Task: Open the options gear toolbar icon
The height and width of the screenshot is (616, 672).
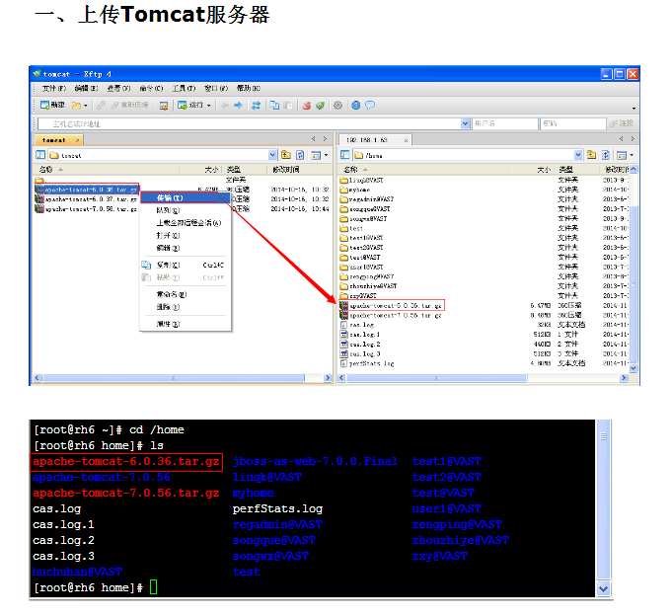Action: click(337, 105)
